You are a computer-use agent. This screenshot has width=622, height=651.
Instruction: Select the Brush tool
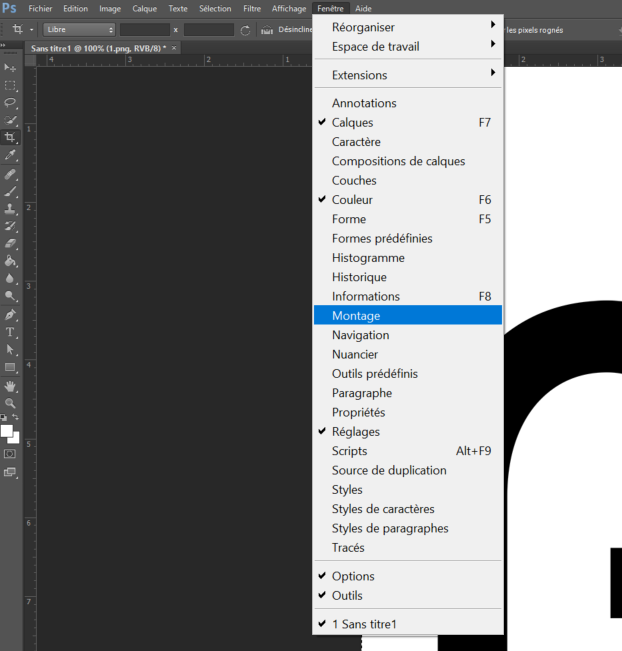[x=10, y=191]
